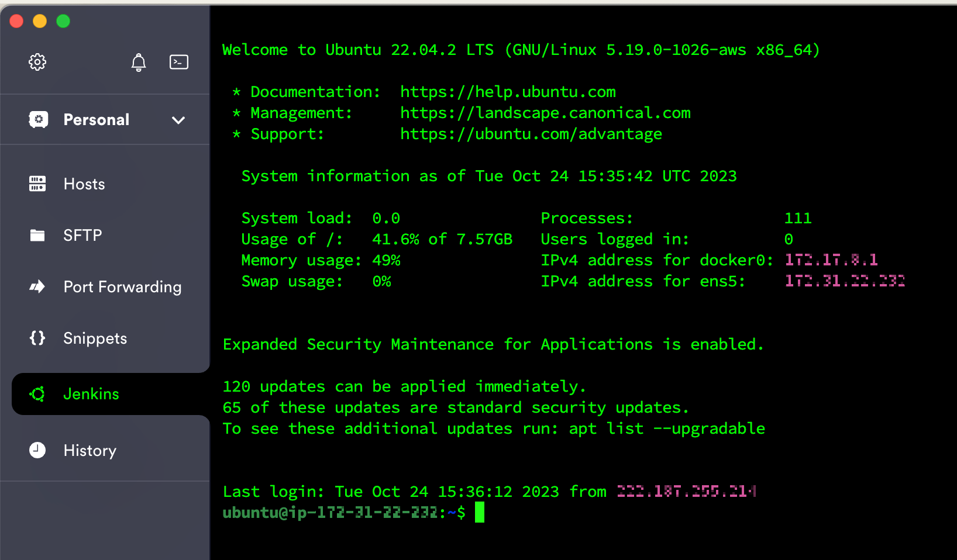The image size is (957, 560).
Task: Click the Port Forwarding arrow icon
Action: (x=37, y=286)
